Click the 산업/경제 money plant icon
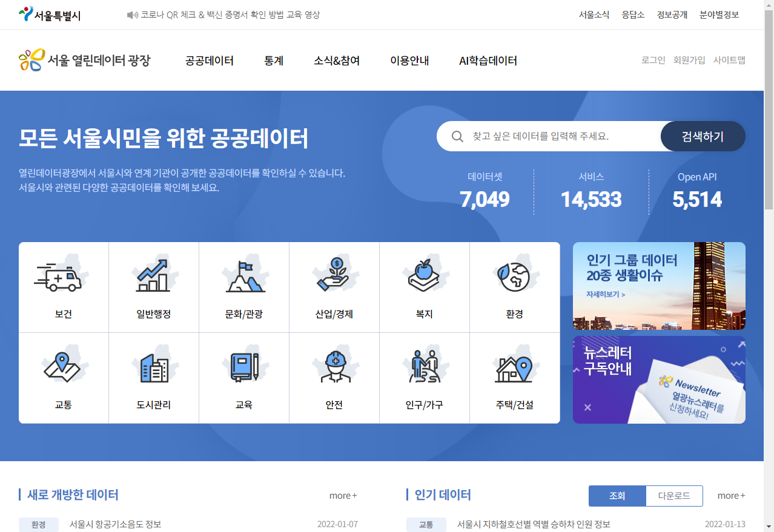Image resolution: width=774 pixels, height=532 pixels. pyautogui.click(x=334, y=277)
